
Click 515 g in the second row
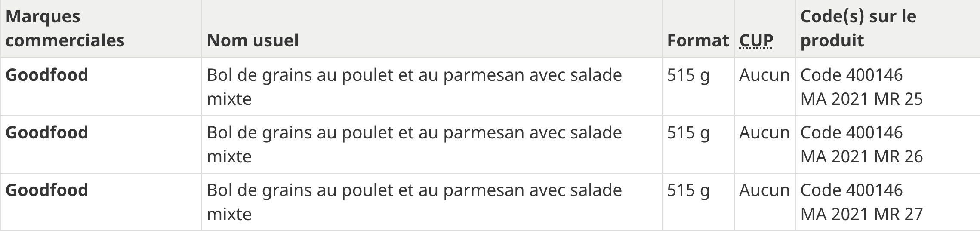tap(688, 133)
